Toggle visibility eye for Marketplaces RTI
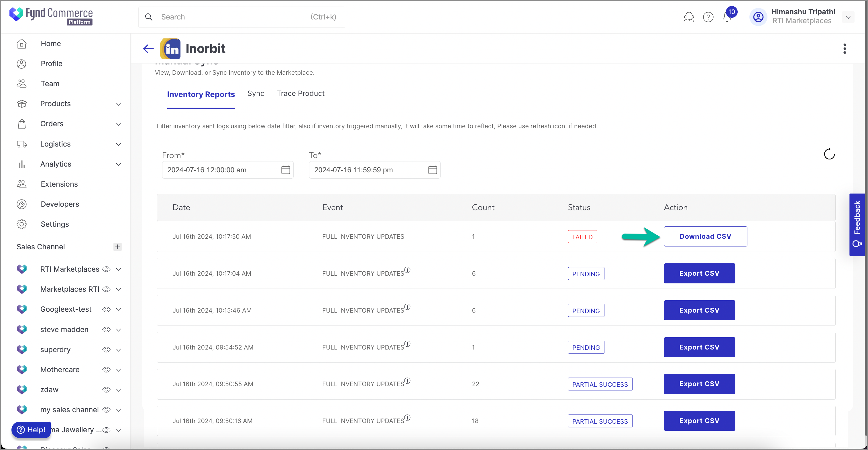Image resolution: width=868 pixels, height=450 pixels. pos(107,289)
